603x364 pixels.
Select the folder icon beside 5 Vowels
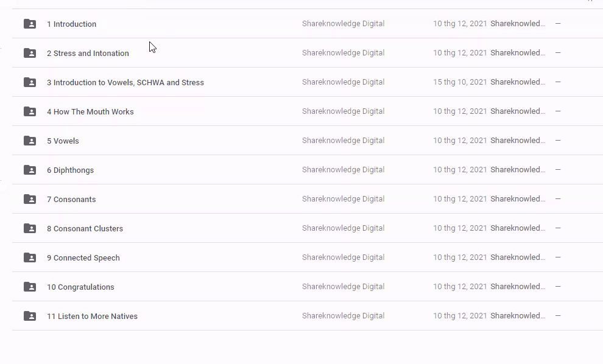(x=30, y=141)
